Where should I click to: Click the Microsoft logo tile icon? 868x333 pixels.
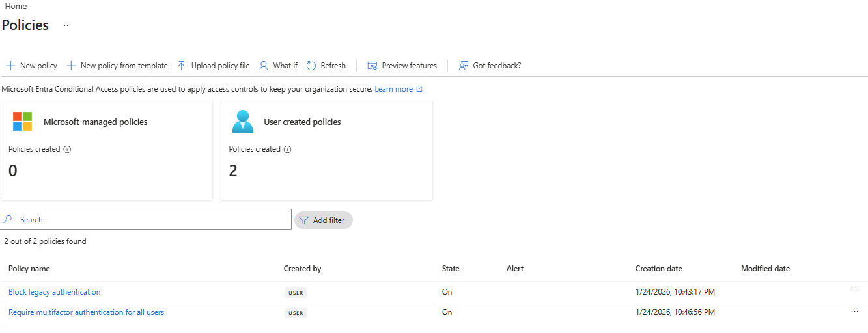click(22, 122)
